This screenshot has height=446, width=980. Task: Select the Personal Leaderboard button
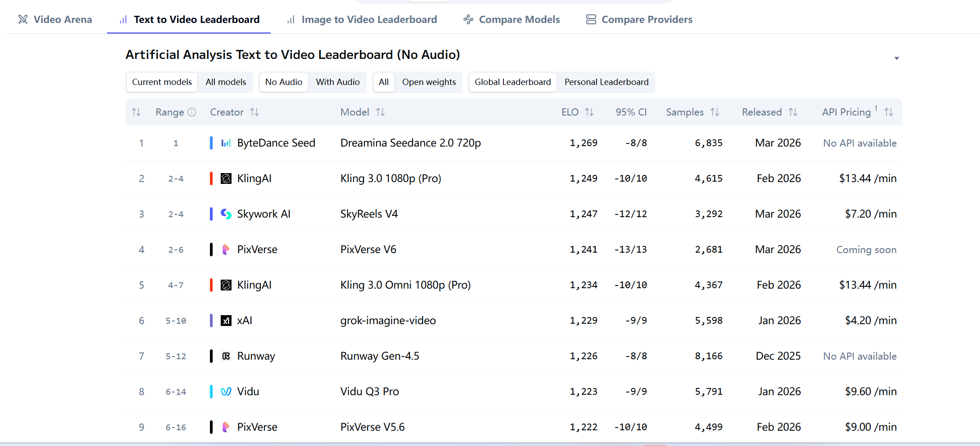pyautogui.click(x=606, y=82)
